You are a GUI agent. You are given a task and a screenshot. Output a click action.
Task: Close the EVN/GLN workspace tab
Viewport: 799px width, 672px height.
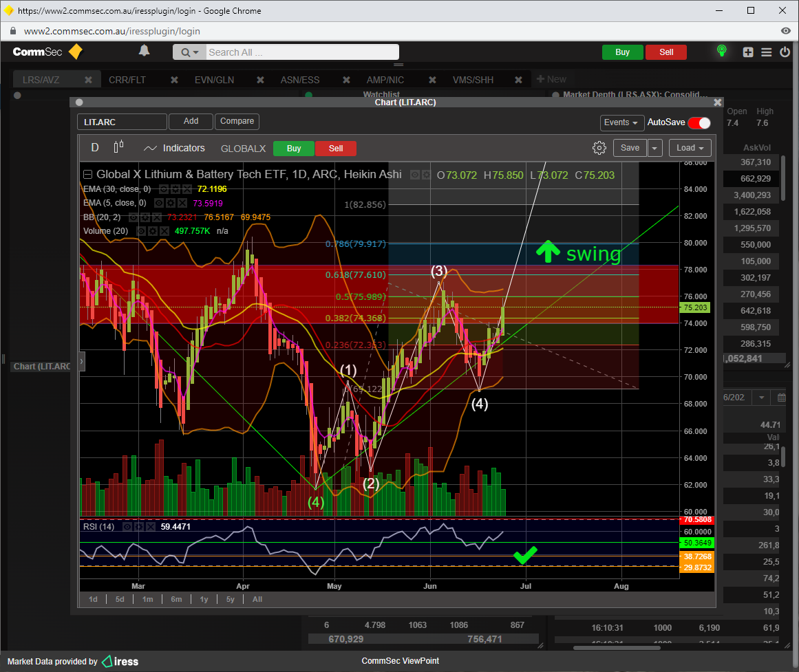[260, 80]
